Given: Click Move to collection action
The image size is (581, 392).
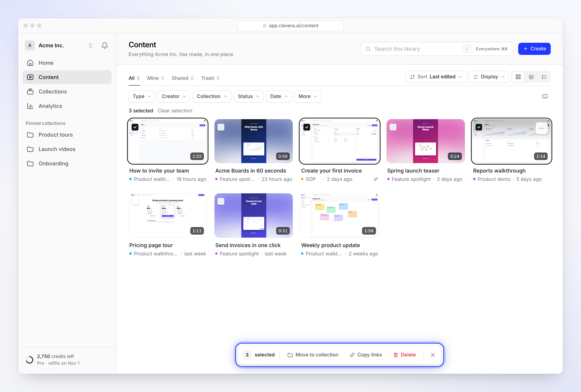Looking at the screenshot, I should [x=313, y=355].
